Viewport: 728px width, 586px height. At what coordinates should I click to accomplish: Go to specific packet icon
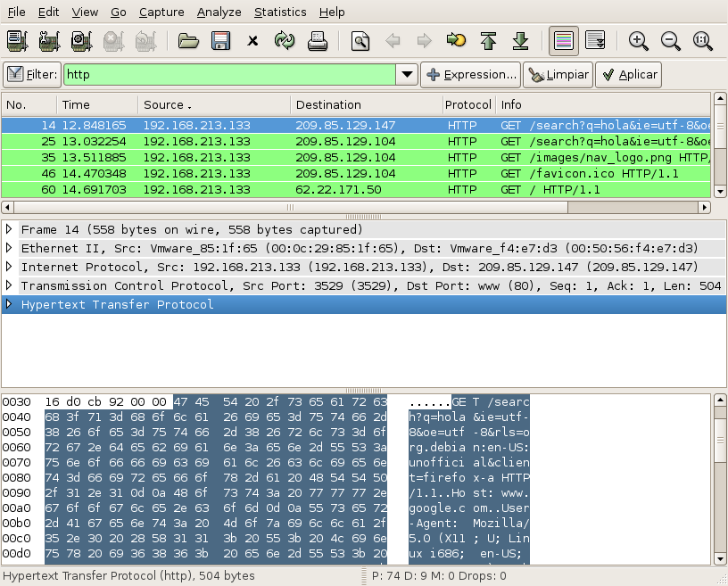tap(456, 40)
